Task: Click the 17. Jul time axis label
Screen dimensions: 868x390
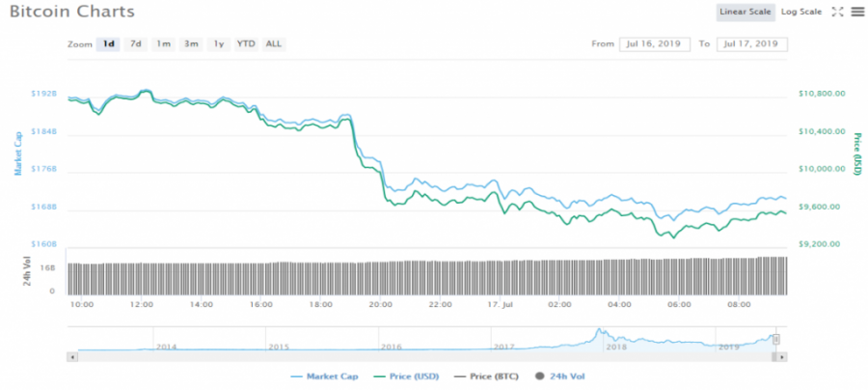Action: coord(502,304)
